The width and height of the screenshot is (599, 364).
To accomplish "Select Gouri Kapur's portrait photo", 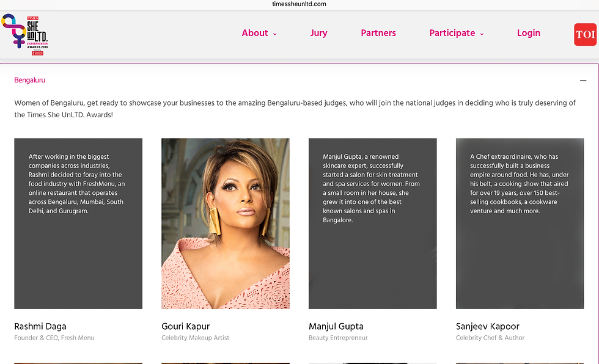I will [x=226, y=224].
